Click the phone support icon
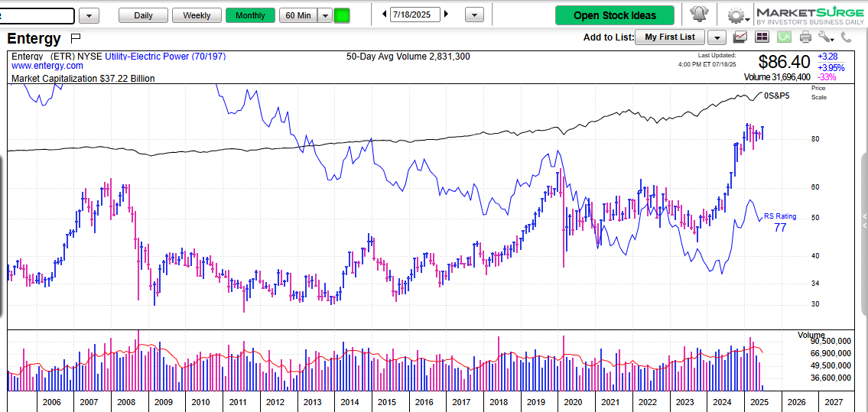 point(847,37)
